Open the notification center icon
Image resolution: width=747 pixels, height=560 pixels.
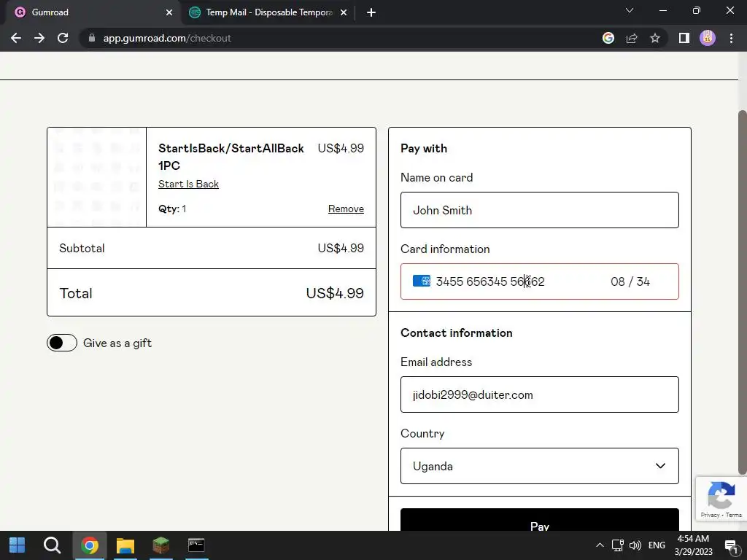[731, 546]
